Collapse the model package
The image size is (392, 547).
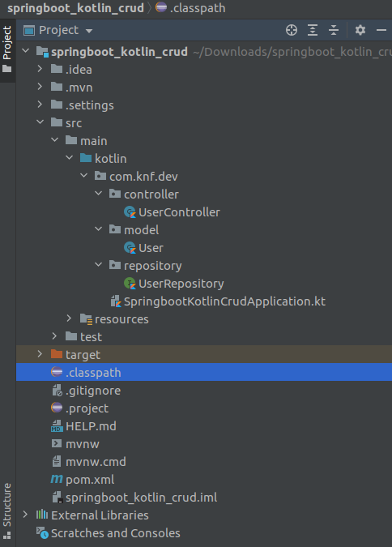99,229
